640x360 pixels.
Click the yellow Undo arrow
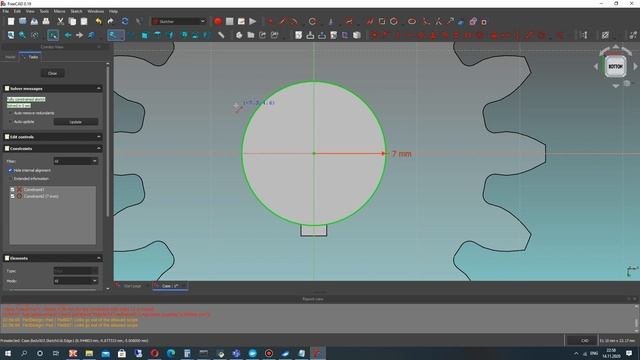pos(98,21)
